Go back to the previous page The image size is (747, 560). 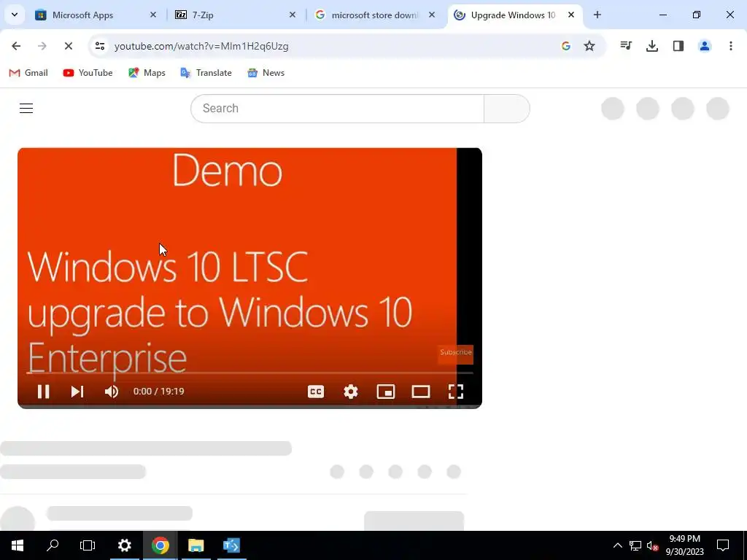(16, 46)
